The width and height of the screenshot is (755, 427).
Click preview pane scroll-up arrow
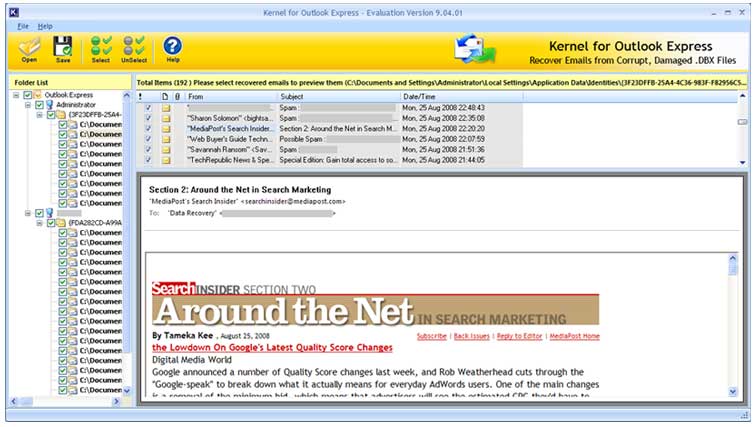point(733,259)
